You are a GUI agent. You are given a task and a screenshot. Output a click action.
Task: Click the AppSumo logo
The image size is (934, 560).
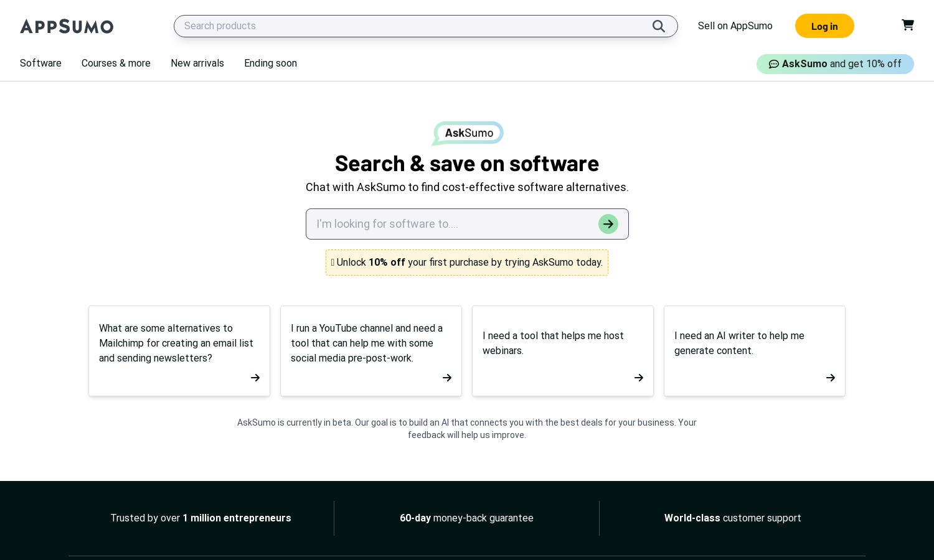[67, 26]
